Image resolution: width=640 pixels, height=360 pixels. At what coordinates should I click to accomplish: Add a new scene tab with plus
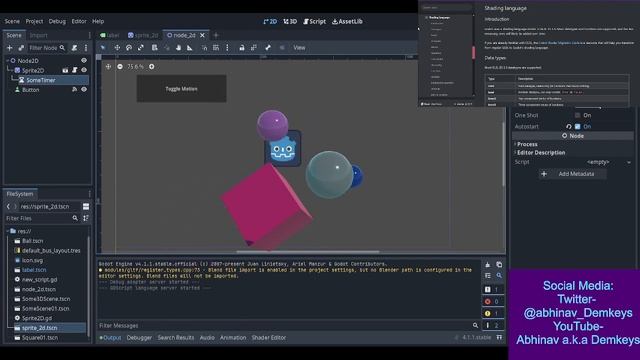point(216,36)
